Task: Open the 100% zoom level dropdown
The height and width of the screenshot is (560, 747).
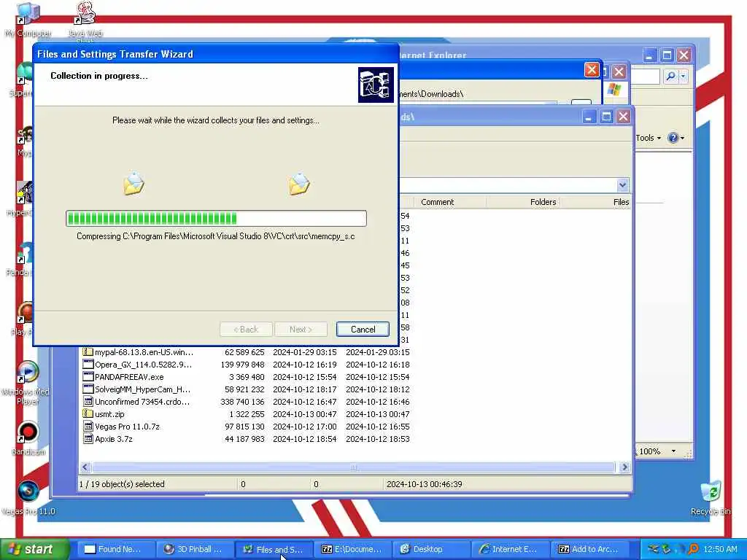Action: (x=673, y=451)
